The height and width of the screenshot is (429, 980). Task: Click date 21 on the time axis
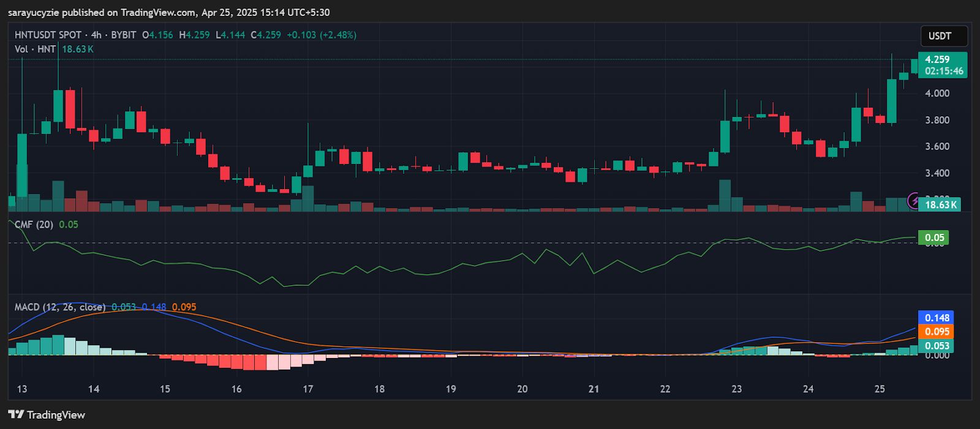coord(594,389)
